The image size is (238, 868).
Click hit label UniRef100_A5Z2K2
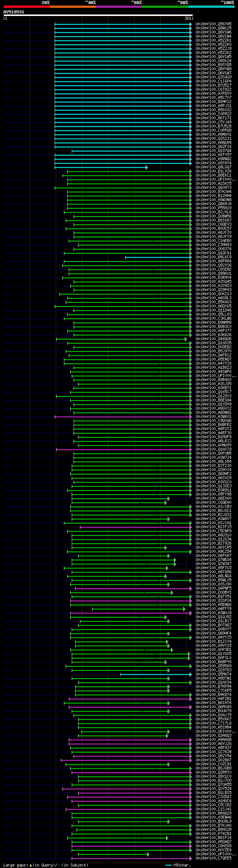point(213,53)
